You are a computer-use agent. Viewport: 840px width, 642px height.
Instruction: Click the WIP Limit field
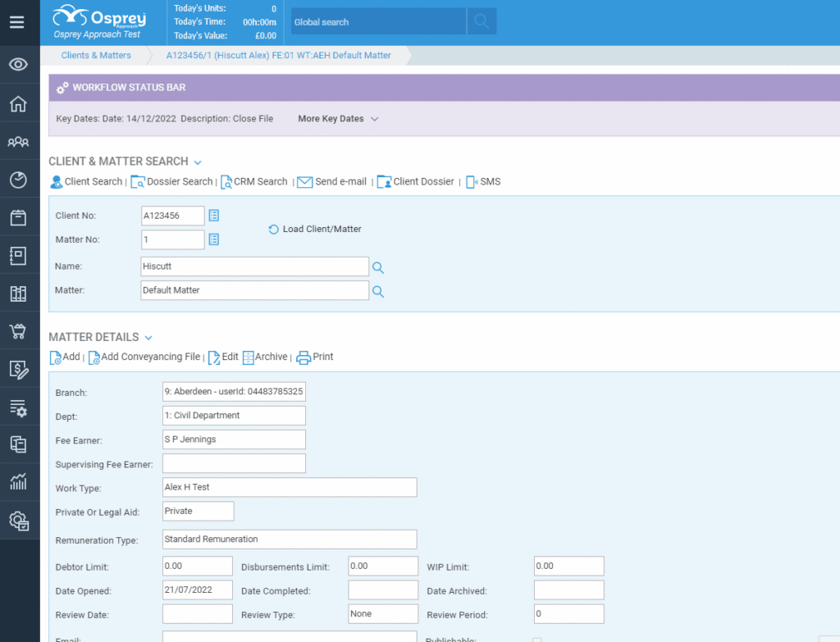[x=569, y=566]
